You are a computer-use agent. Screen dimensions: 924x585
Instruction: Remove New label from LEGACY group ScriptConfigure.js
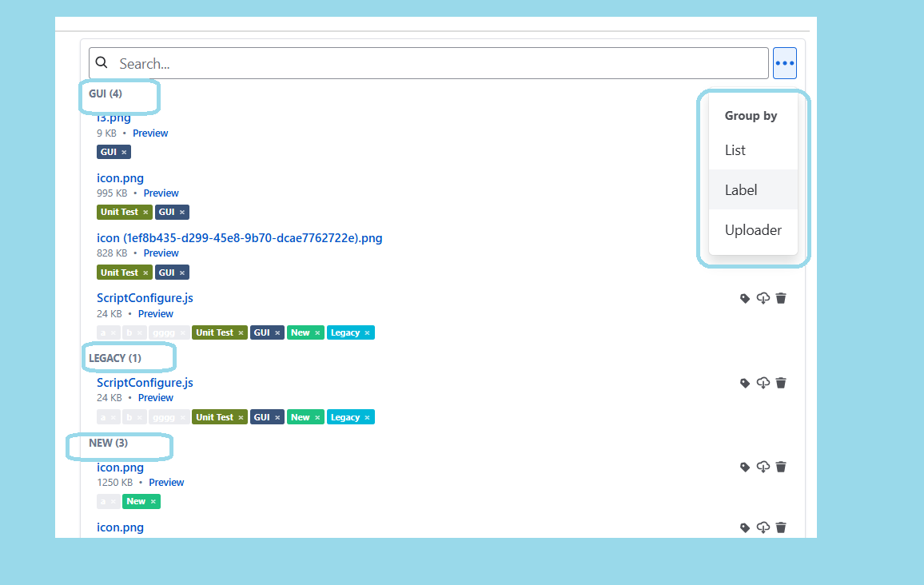[x=317, y=418]
